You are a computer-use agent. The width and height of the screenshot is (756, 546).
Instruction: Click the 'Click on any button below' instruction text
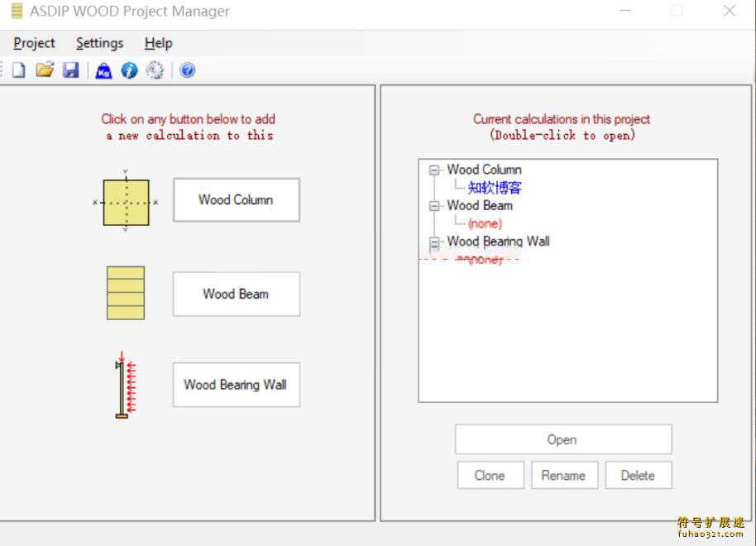(x=188, y=119)
